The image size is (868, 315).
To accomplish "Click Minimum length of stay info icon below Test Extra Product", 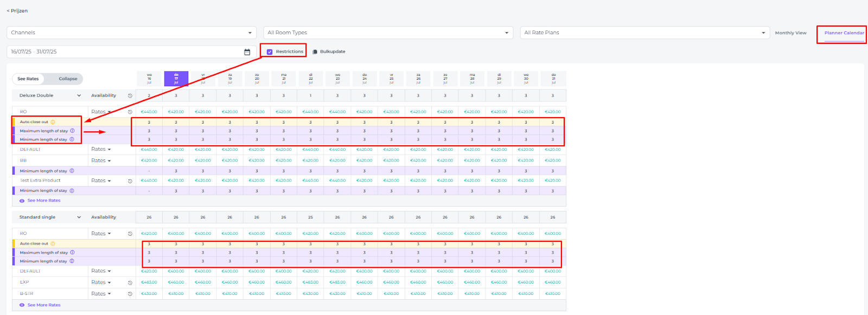I will pyautogui.click(x=72, y=191).
